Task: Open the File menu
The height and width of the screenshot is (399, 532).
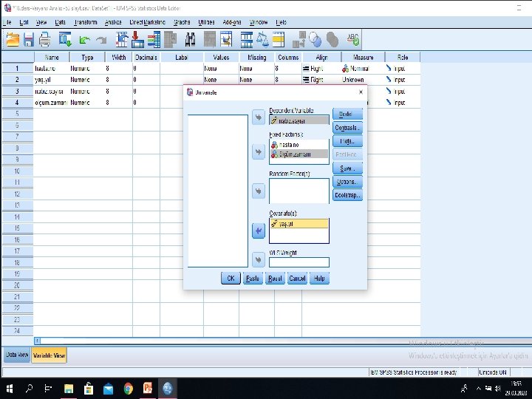Action: click(7, 22)
